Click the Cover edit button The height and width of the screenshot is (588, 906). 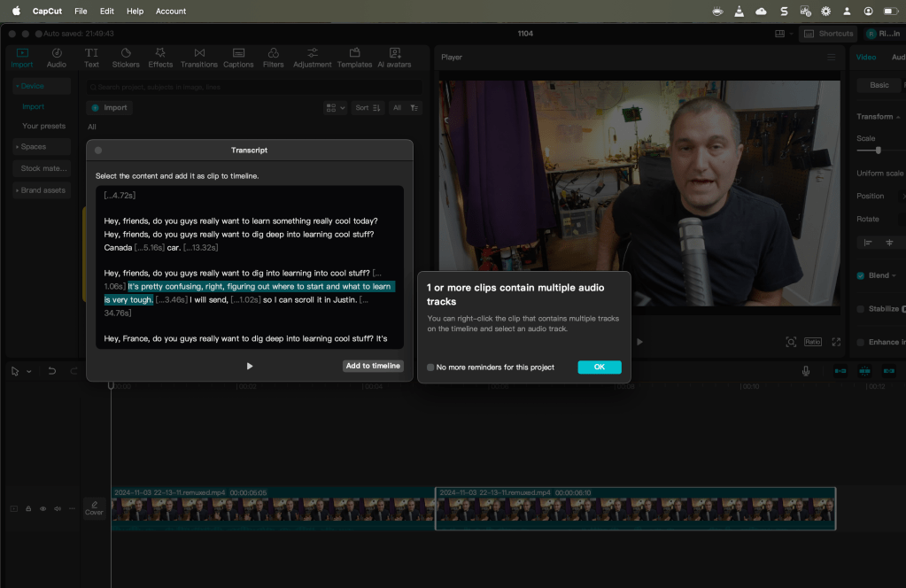(x=94, y=508)
